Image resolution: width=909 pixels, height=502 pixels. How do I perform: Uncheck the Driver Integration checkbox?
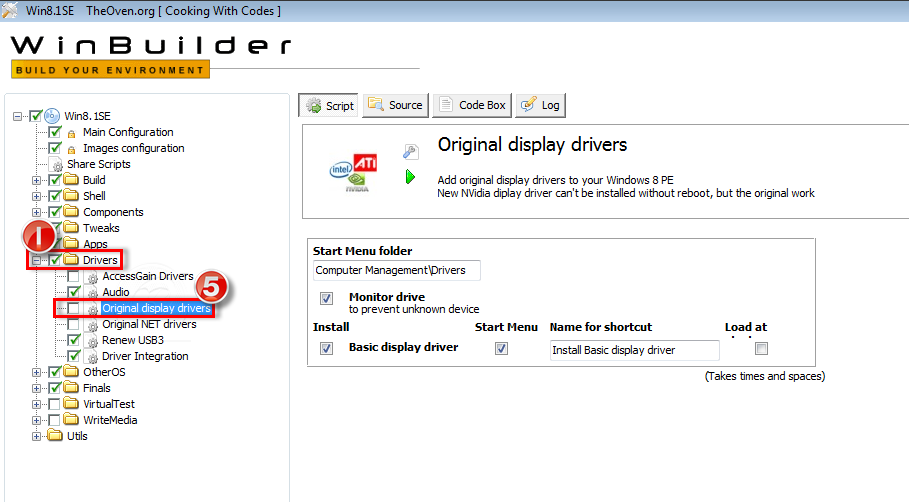74,356
